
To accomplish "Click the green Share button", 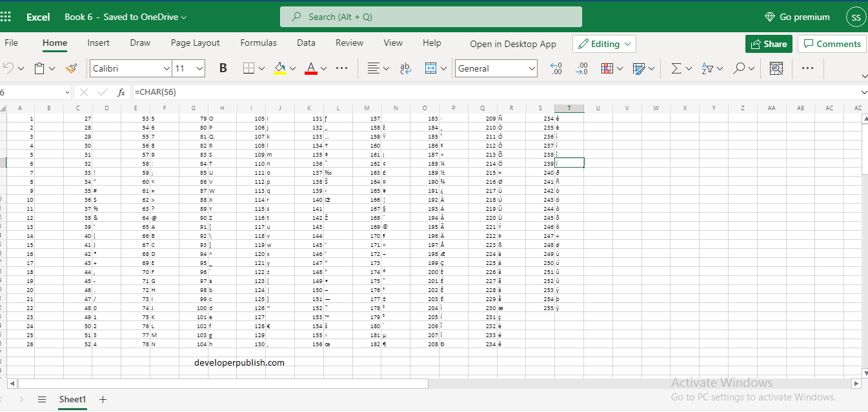I will [x=769, y=44].
